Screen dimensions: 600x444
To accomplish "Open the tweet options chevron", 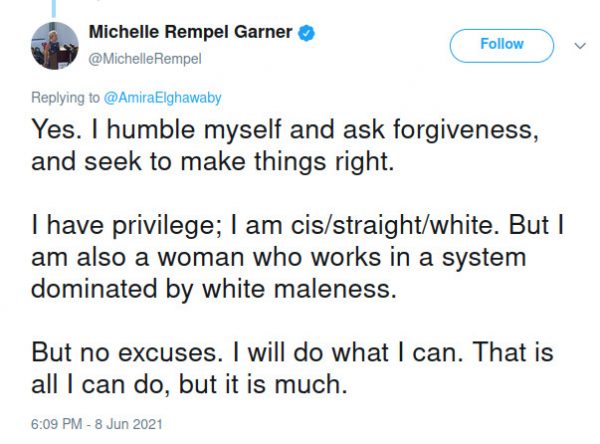I will click(x=579, y=45).
